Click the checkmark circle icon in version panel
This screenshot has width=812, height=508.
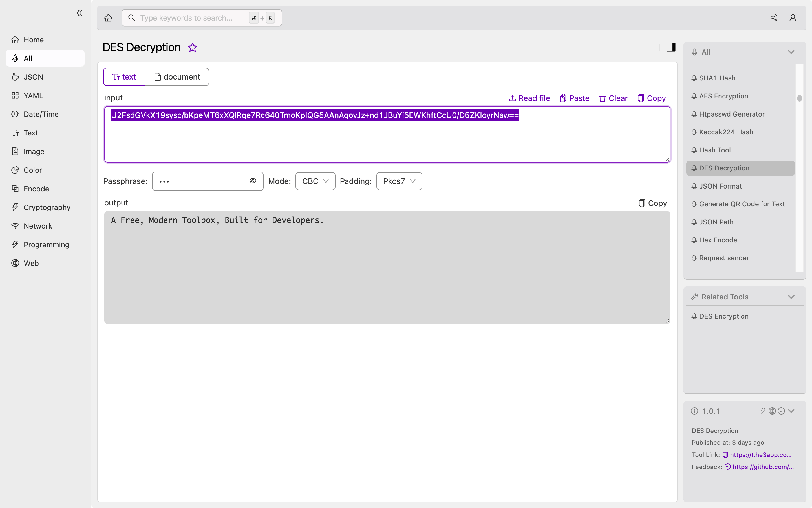point(781,411)
